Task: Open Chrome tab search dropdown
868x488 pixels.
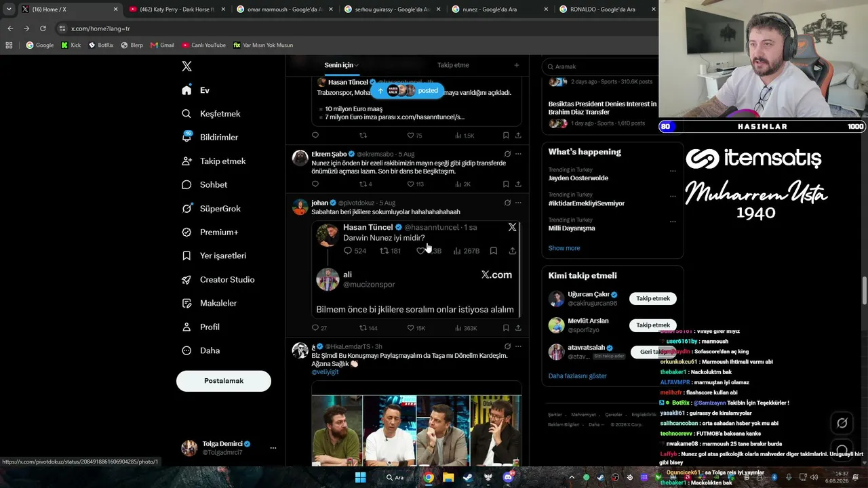Action: [9, 9]
